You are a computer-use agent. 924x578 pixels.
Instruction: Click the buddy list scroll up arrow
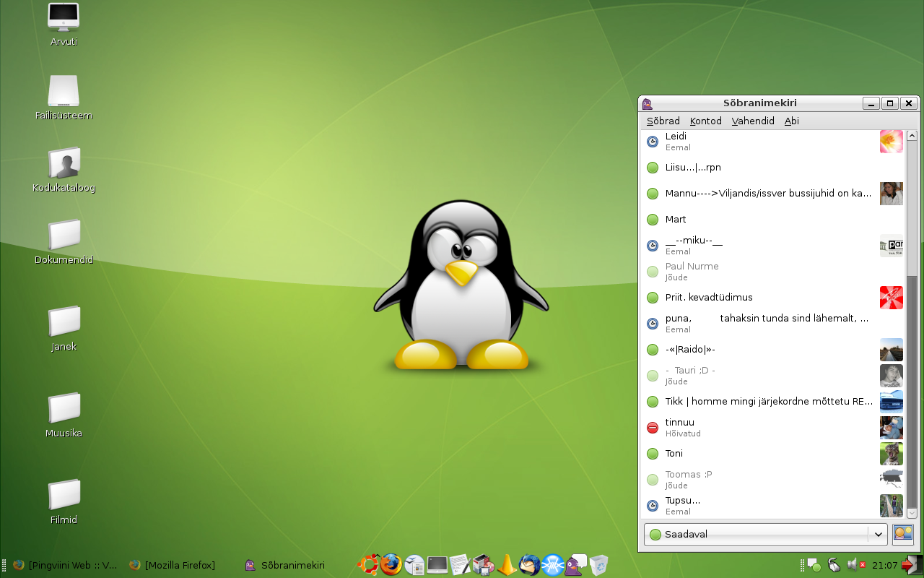911,136
